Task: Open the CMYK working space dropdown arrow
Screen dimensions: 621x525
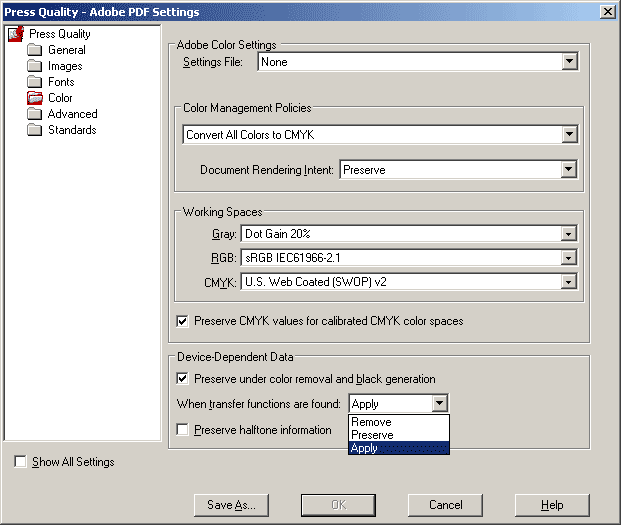Action: [x=569, y=282]
